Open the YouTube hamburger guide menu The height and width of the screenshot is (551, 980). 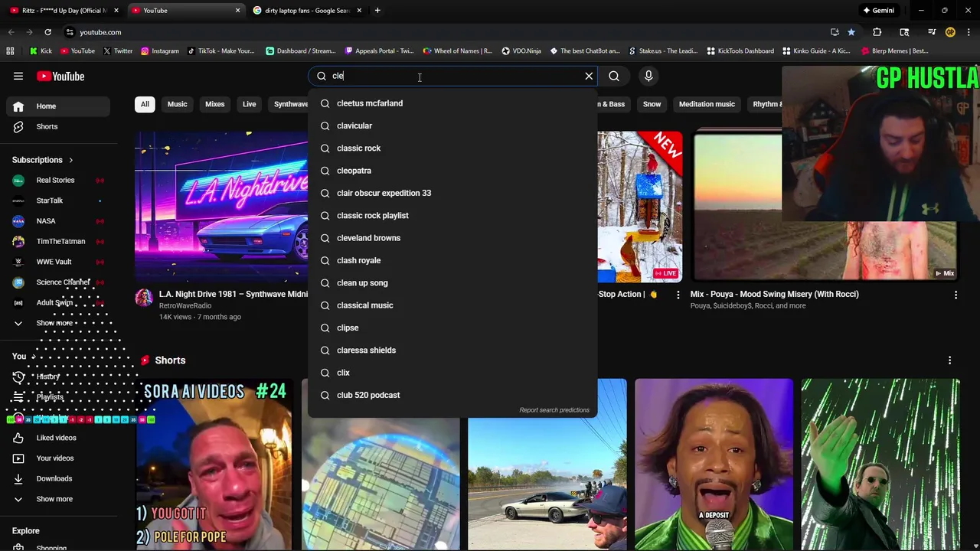tap(18, 76)
